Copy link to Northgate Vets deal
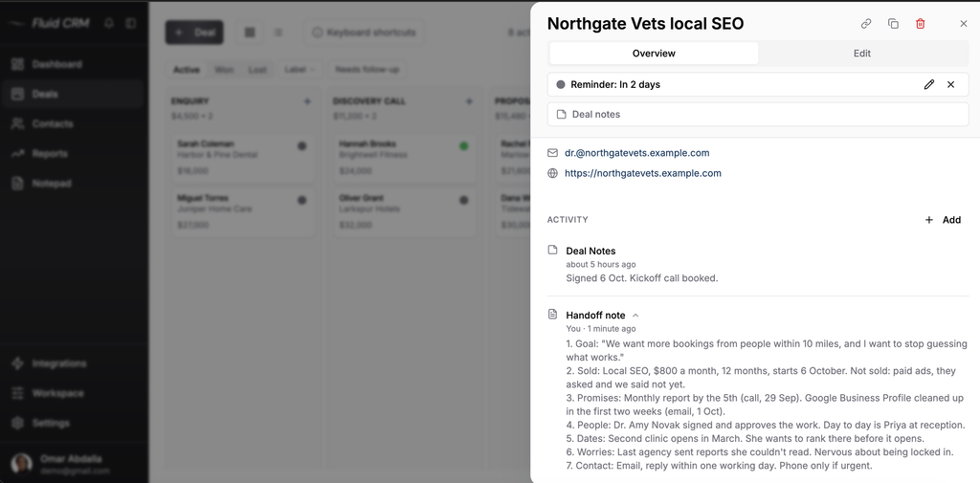Image resolution: width=980 pixels, height=483 pixels. click(865, 24)
